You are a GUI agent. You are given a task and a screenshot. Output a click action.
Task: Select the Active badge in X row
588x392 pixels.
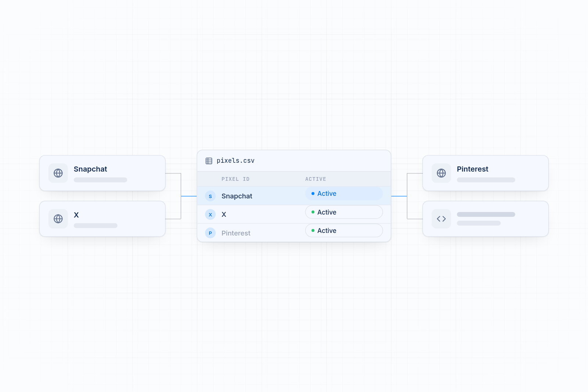(x=344, y=212)
